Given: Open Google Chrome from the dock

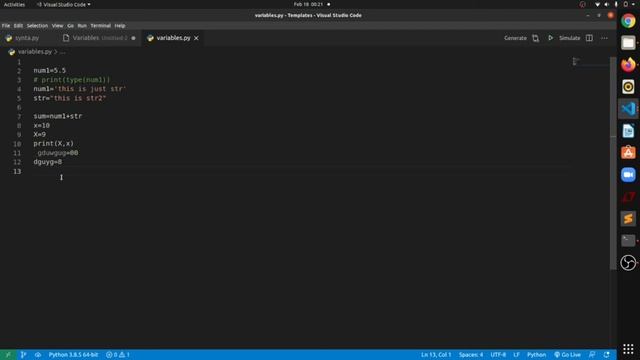Looking at the screenshot, I should pyautogui.click(x=628, y=21).
